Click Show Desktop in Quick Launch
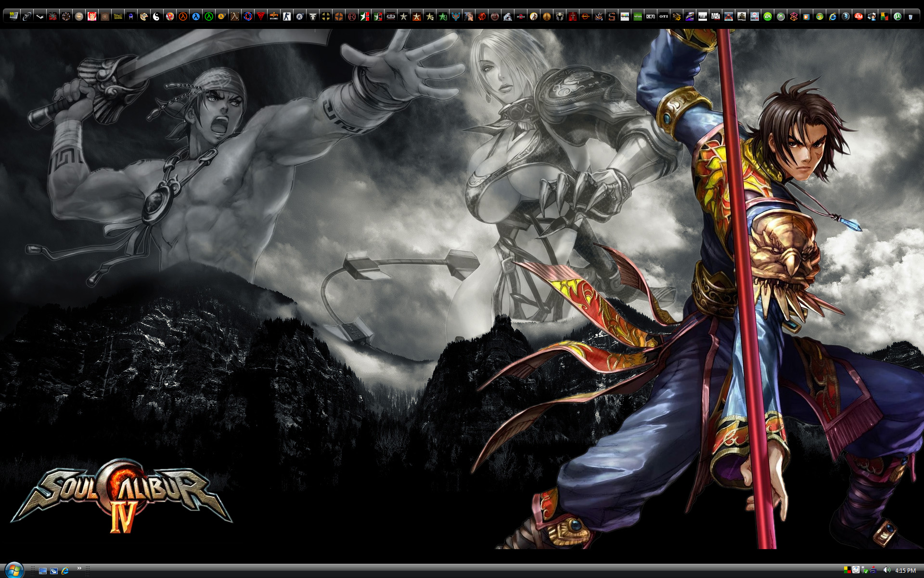The width and height of the screenshot is (924, 578). pyautogui.click(x=43, y=571)
